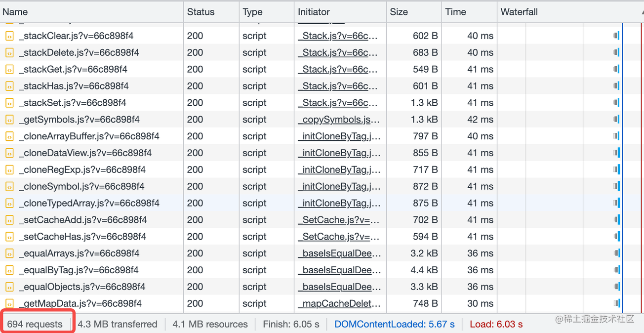The height and width of the screenshot is (333, 644).
Task: Click the _cloneSymbol.js script file icon
Action: point(9,187)
